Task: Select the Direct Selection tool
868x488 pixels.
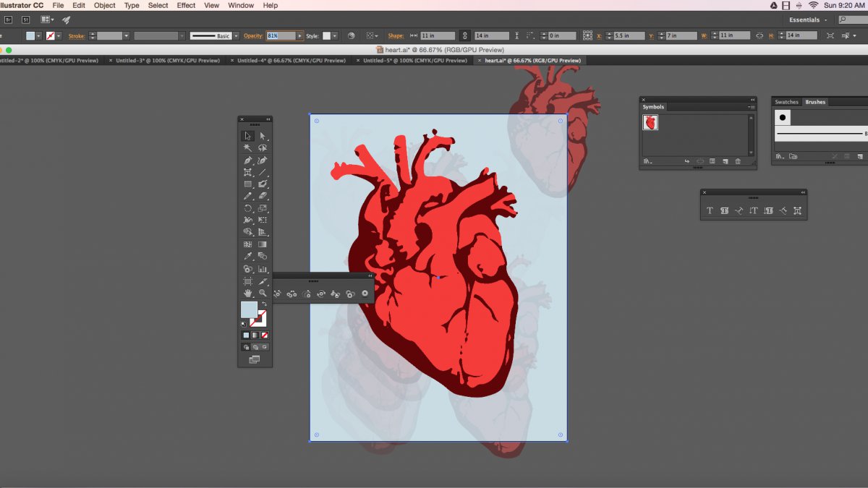Action: (x=263, y=136)
